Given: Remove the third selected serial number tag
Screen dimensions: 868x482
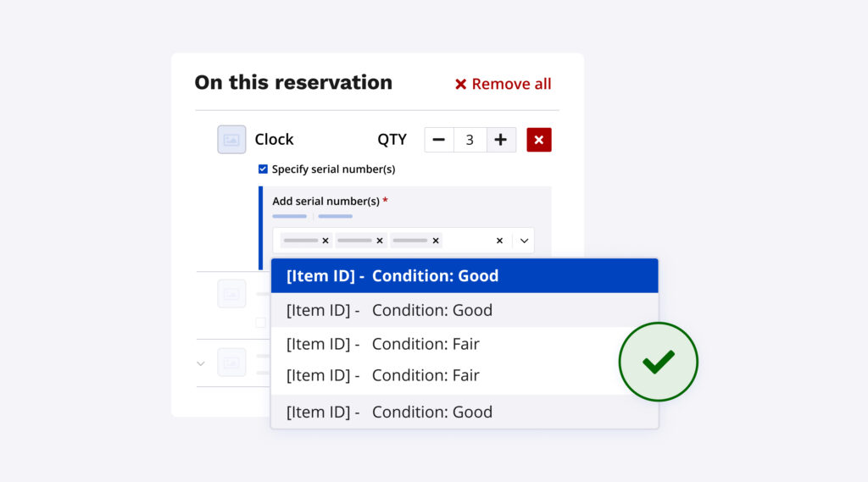Looking at the screenshot, I should click(436, 241).
